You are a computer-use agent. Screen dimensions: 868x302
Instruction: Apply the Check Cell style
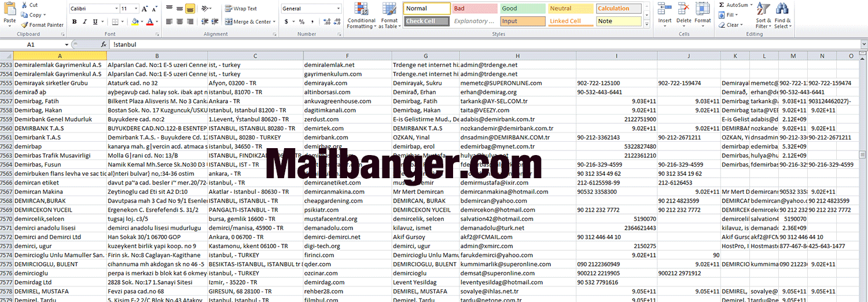point(426,21)
